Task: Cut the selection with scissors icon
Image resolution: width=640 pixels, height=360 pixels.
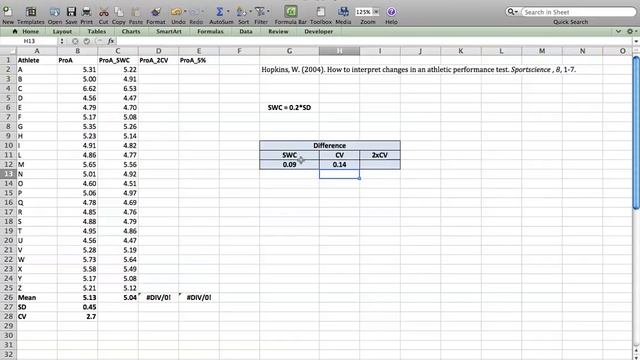Action: pyautogui.click(x=103, y=12)
